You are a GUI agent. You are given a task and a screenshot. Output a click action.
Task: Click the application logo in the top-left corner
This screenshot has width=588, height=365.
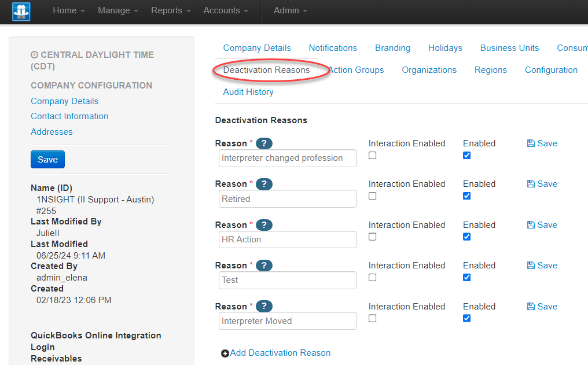coord(21,11)
